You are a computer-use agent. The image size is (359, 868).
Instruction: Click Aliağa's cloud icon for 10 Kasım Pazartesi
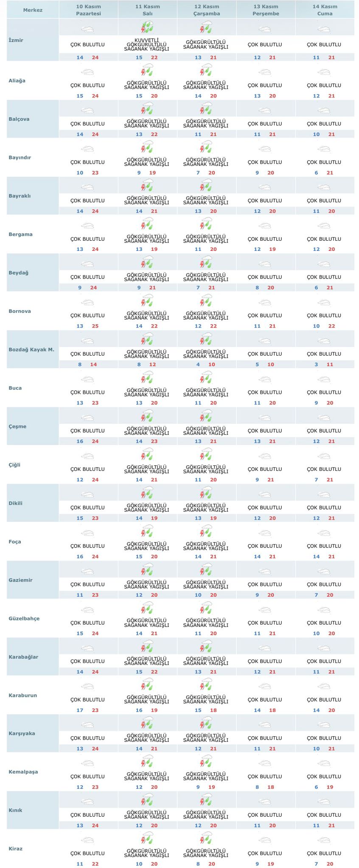[87, 72]
